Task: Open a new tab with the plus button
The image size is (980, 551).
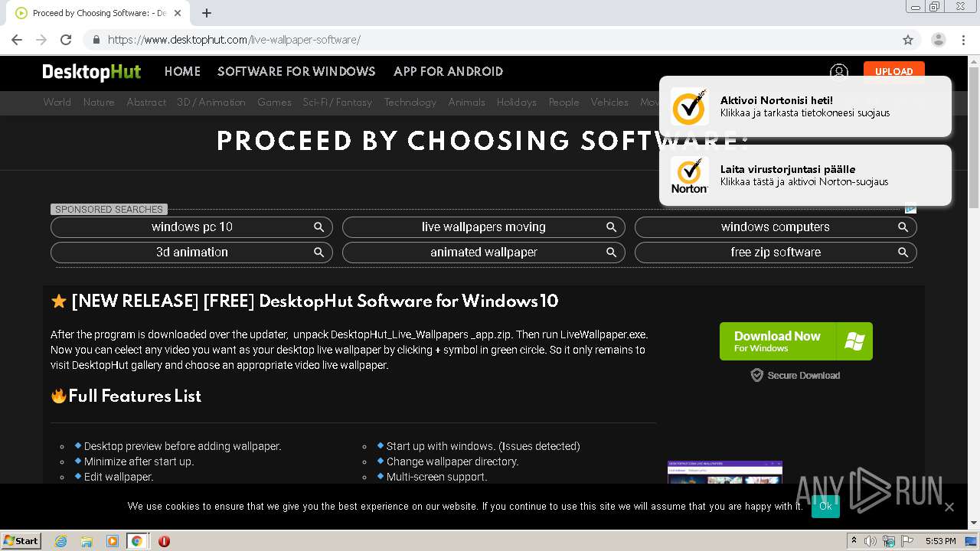Action: (206, 13)
